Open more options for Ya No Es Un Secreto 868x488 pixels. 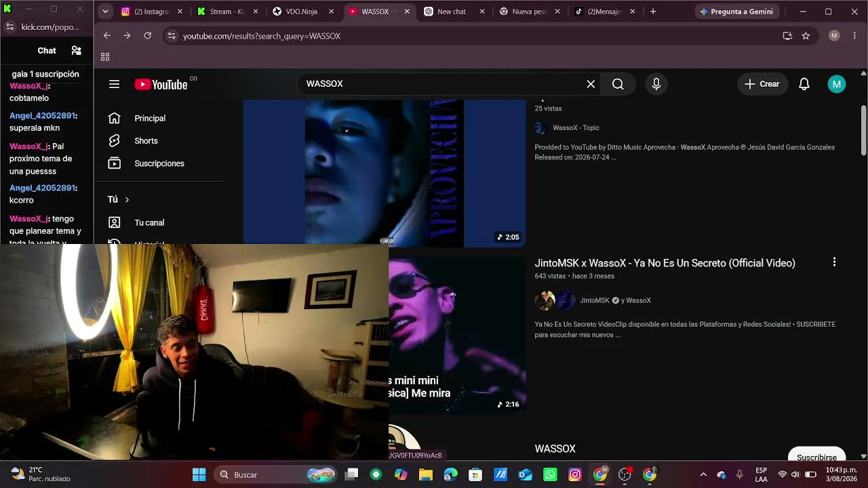(x=834, y=262)
